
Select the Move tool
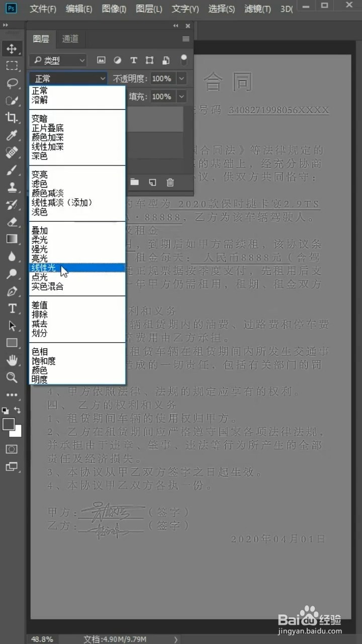[12, 49]
